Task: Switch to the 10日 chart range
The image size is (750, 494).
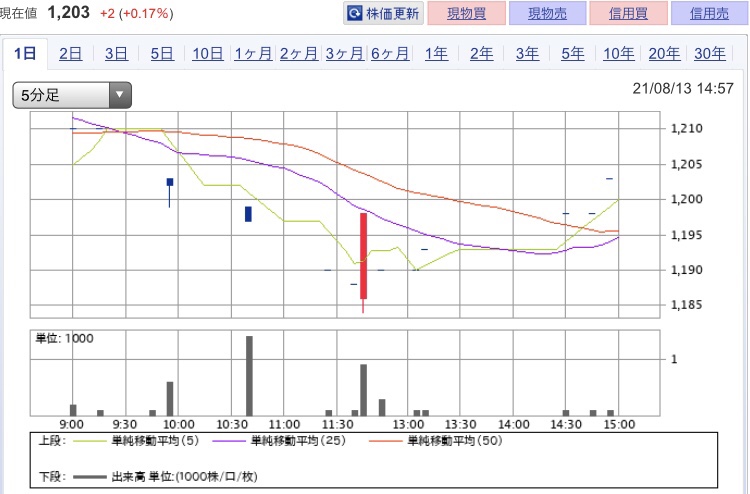Action: point(208,53)
